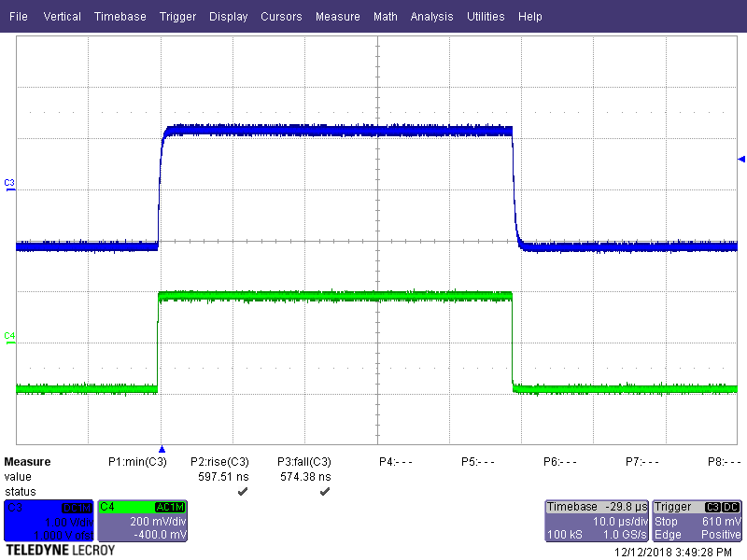Click the 10.0 µs/div timebase value

[620, 522]
